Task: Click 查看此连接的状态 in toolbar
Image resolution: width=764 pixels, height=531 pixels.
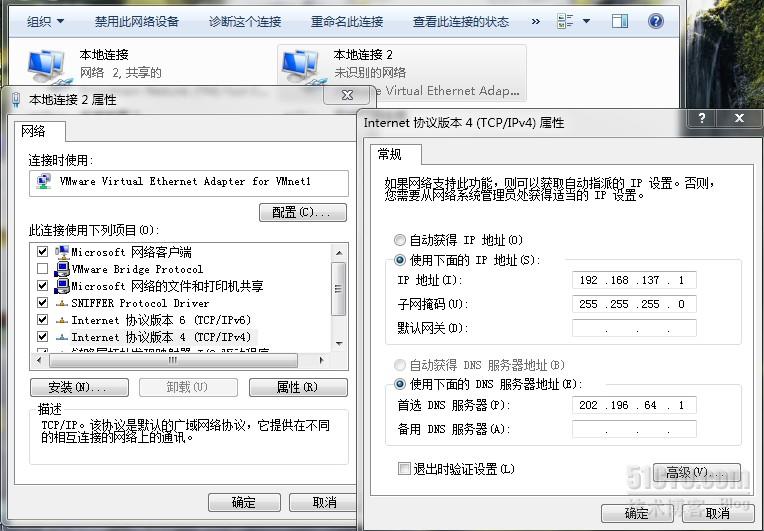Action: pos(461,21)
